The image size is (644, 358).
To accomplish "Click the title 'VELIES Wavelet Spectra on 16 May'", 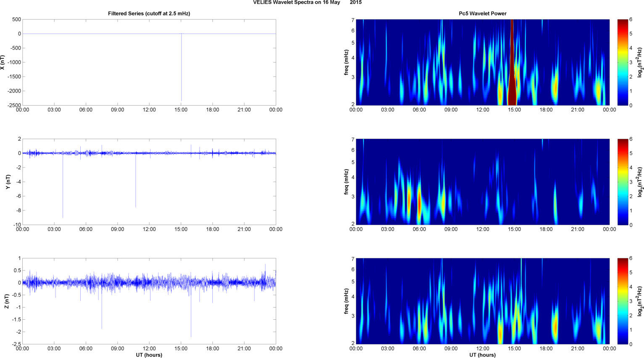I will pos(296,3).
